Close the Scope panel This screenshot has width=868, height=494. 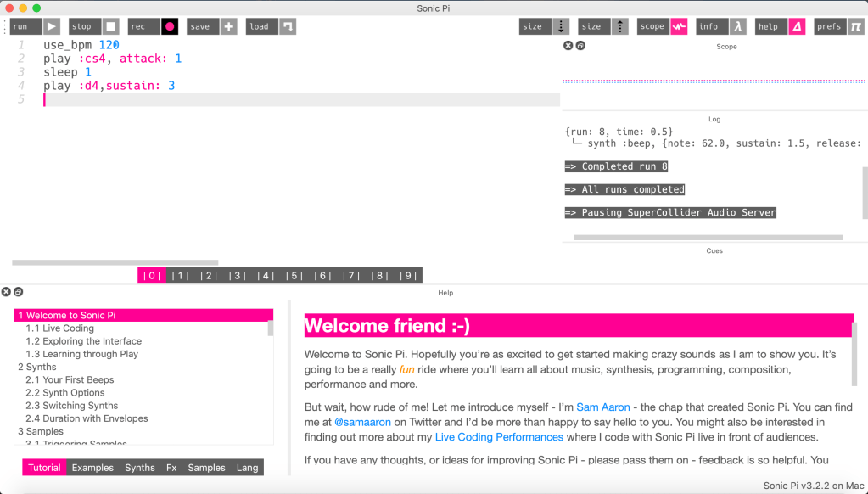568,46
